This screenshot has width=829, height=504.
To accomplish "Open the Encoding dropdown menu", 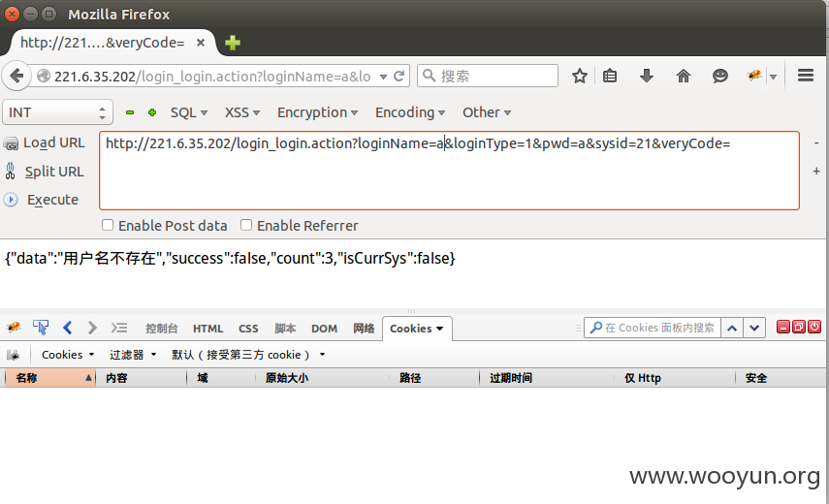I will [x=410, y=112].
